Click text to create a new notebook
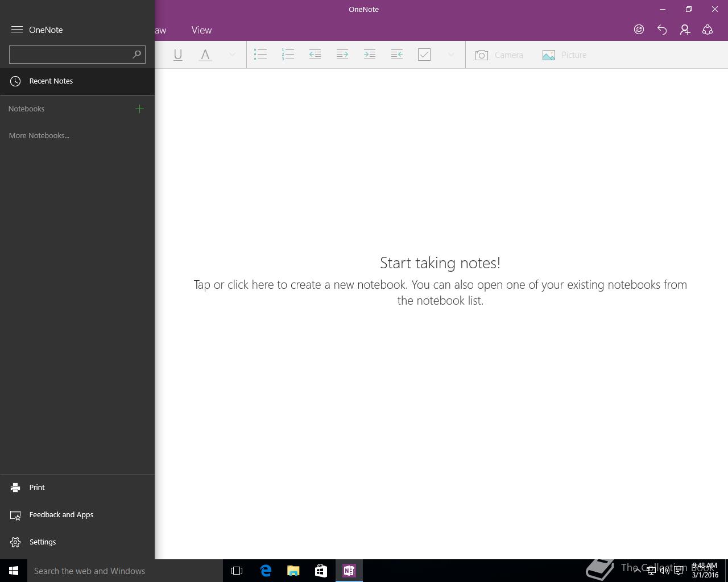Viewport: 728px width, 582px height. coord(440,292)
